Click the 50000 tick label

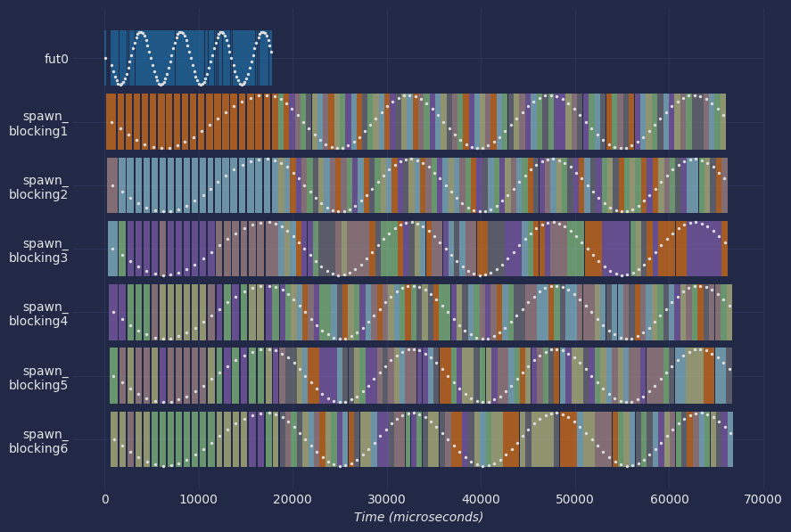pyautogui.click(x=575, y=500)
